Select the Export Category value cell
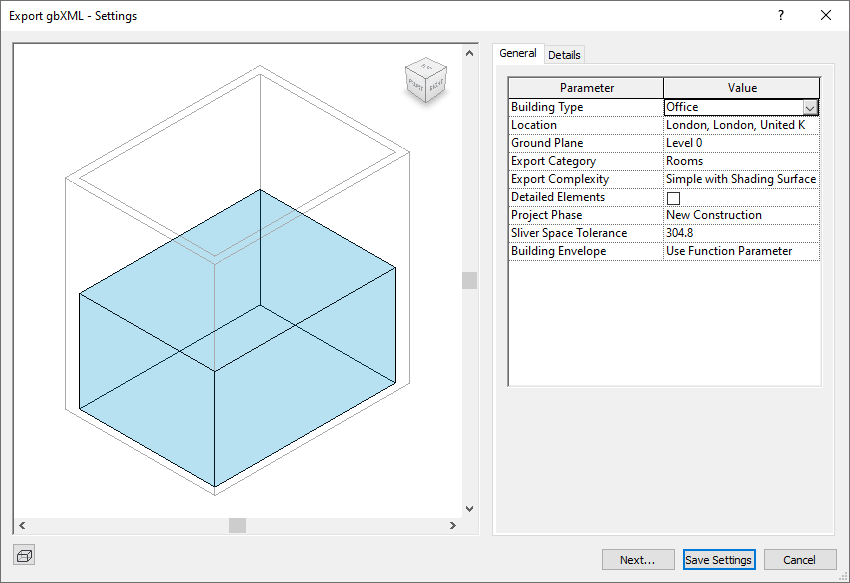The image size is (850, 583). tap(740, 160)
